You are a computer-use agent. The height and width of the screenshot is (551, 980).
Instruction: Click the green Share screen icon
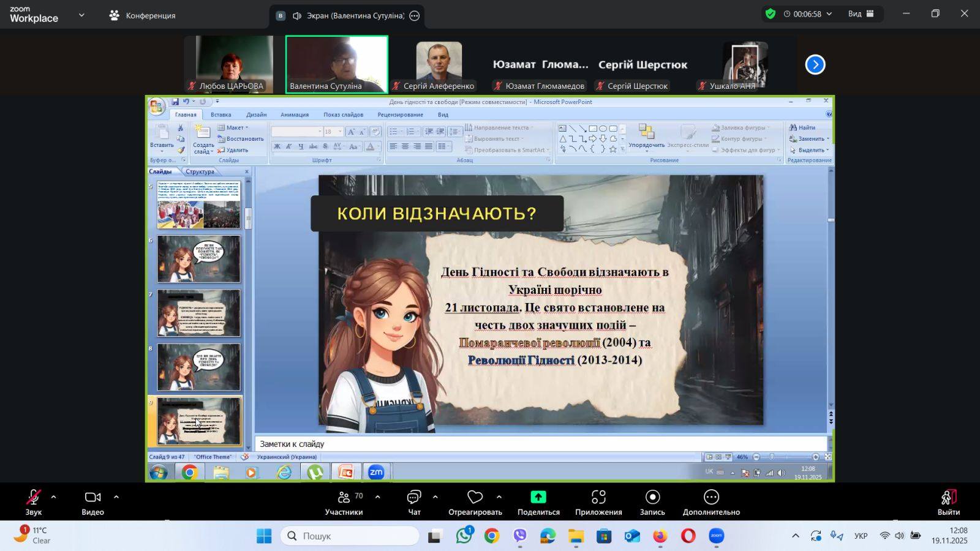(538, 497)
